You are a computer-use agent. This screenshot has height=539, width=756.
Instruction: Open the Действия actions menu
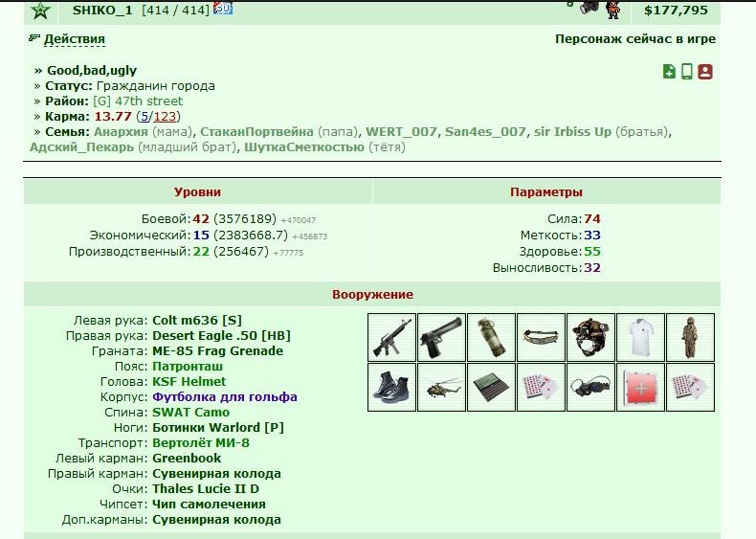tap(75, 39)
